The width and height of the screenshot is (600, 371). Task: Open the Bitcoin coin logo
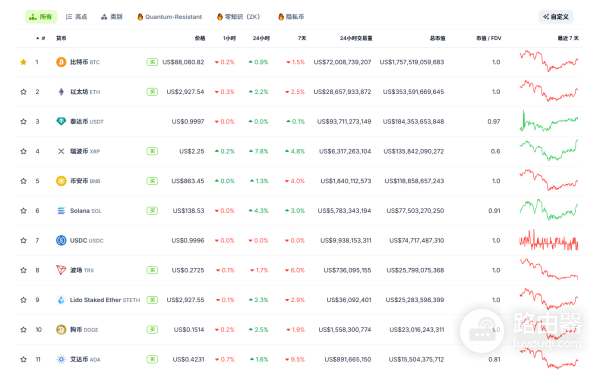(61, 62)
